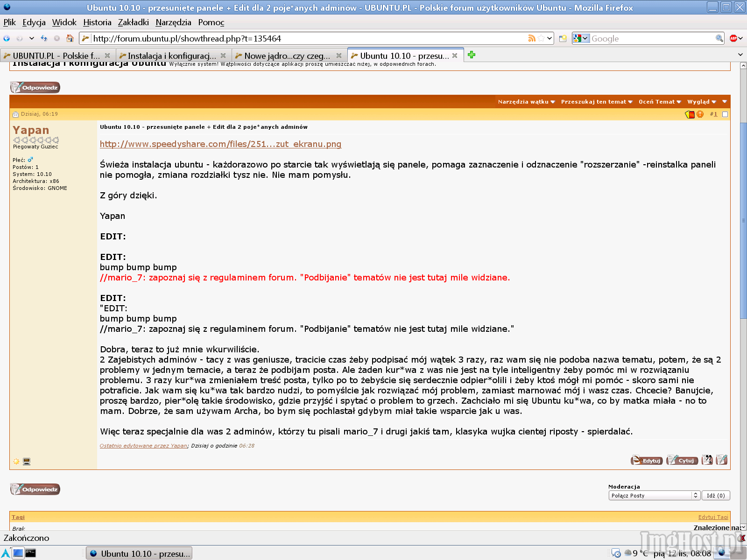Click the Edytuj Tagi link
This screenshot has width=747, height=560.
coord(713,517)
